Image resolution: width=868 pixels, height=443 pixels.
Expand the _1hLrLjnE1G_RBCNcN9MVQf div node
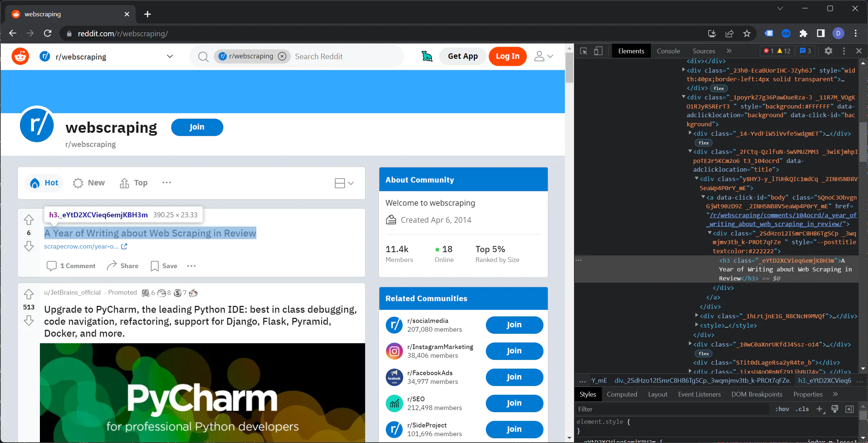[697, 316]
